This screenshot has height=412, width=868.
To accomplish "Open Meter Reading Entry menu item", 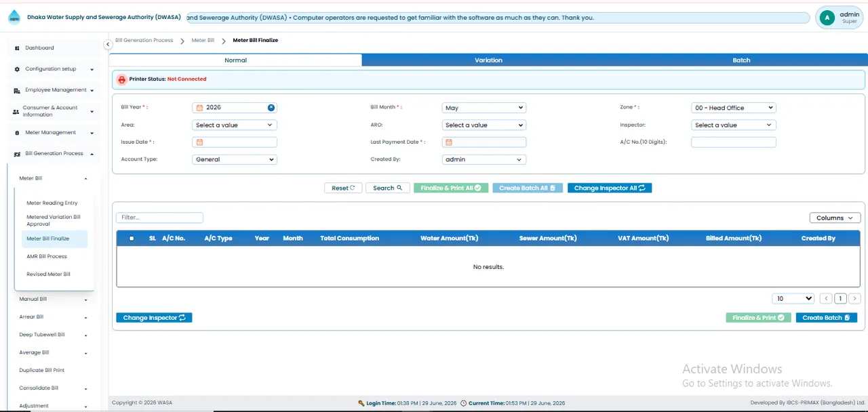I will pos(52,203).
